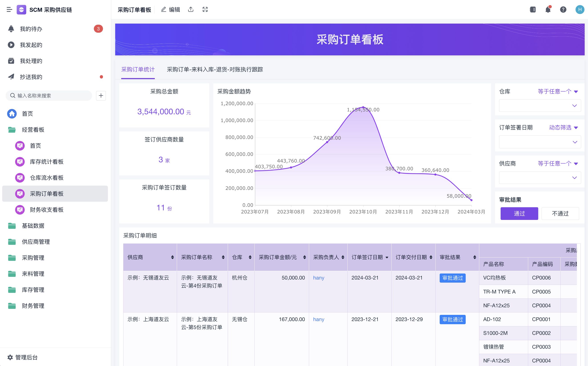
Task: Click the 编辑 pencil edit button
Action: coord(171,9)
